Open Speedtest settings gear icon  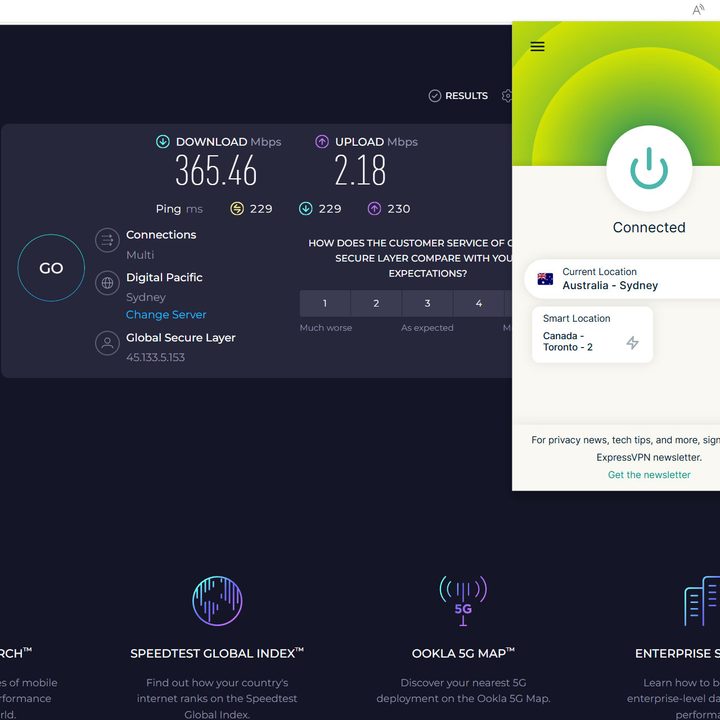click(507, 96)
